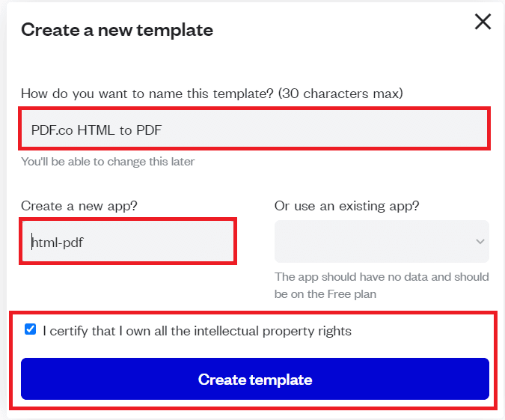Click the 'I certify that I own' label
This screenshot has height=420, width=505.
pos(197,330)
